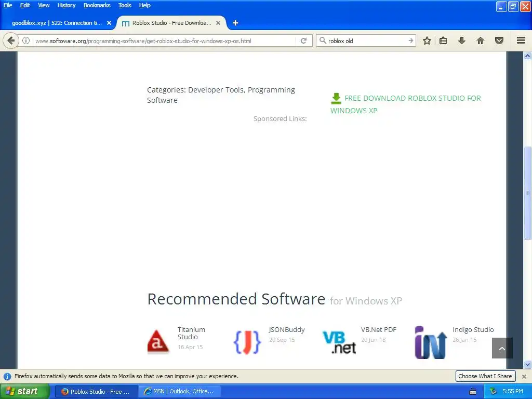Open Indigo Studio logo thumbnail
Image resolution: width=532 pixels, height=399 pixels.
431,342
